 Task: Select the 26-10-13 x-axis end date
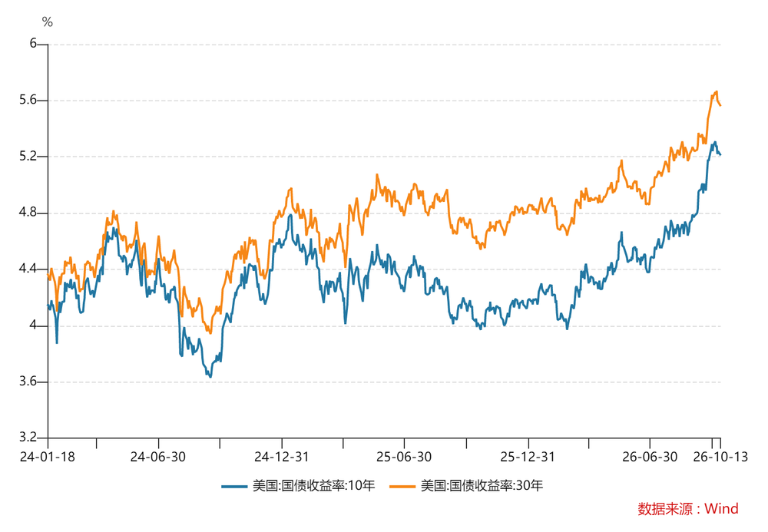pos(720,457)
